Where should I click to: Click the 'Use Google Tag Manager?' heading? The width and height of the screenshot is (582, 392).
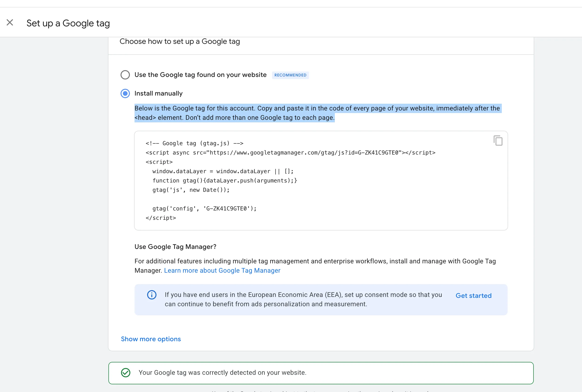click(x=175, y=247)
